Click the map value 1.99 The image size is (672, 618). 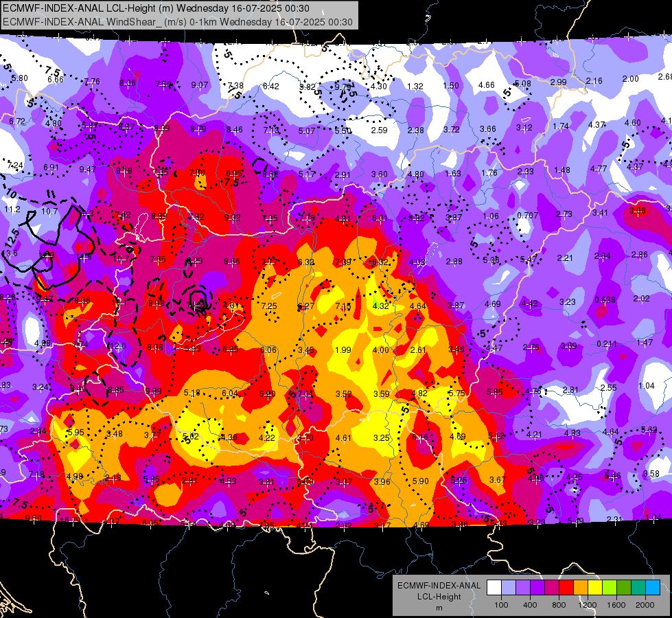(343, 350)
